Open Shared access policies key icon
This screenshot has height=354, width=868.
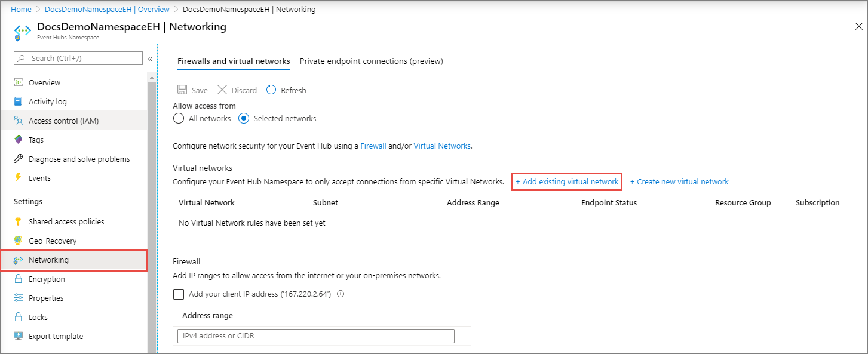point(18,221)
